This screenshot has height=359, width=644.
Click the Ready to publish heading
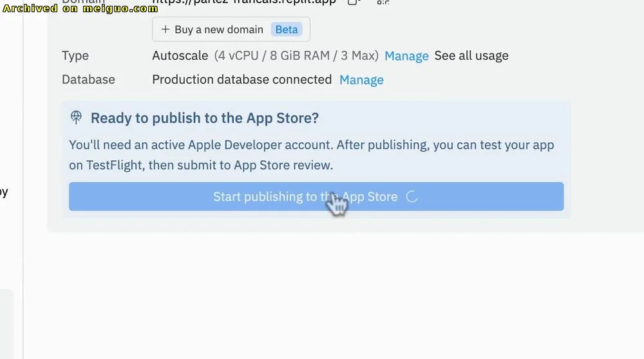tap(205, 118)
